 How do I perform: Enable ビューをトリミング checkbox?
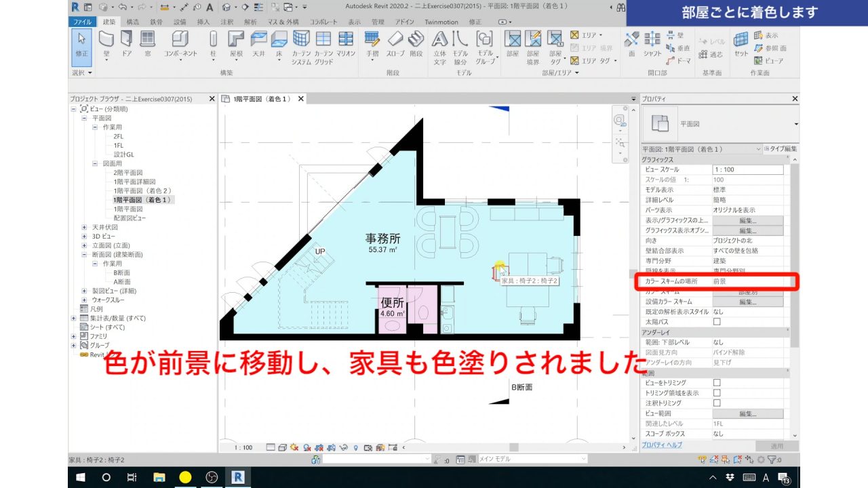[717, 383]
